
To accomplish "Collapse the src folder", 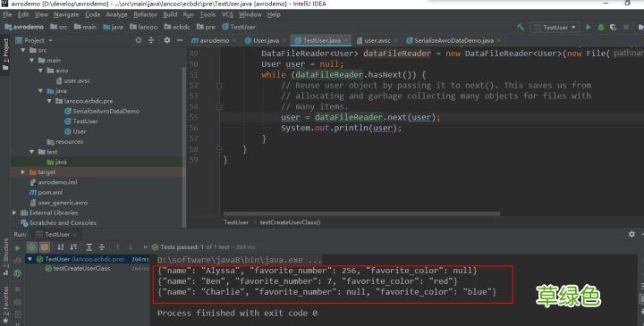I will pos(23,50).
